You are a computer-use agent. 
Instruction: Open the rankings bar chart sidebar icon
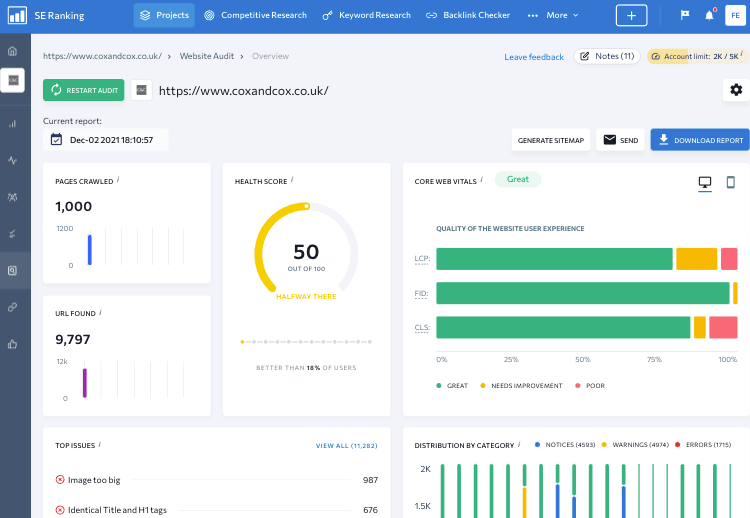[x=13, y=124]
